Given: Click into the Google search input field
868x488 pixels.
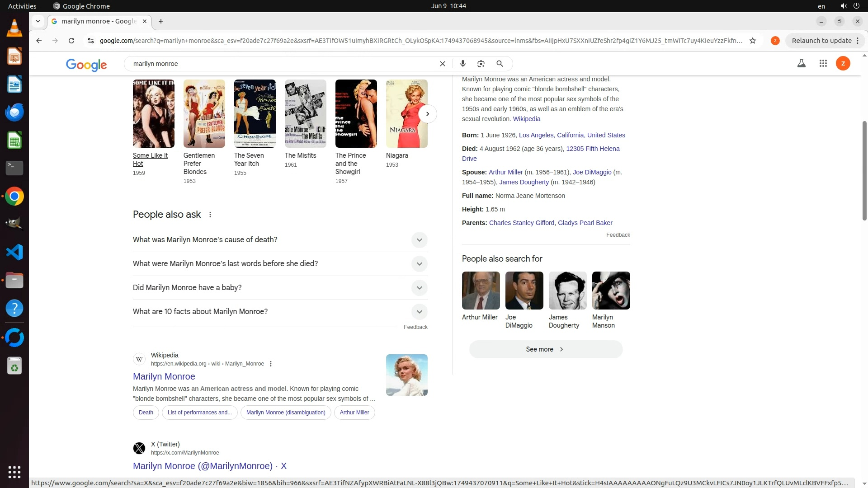Looking at the screenshot, I should click(x=280, y=64).
